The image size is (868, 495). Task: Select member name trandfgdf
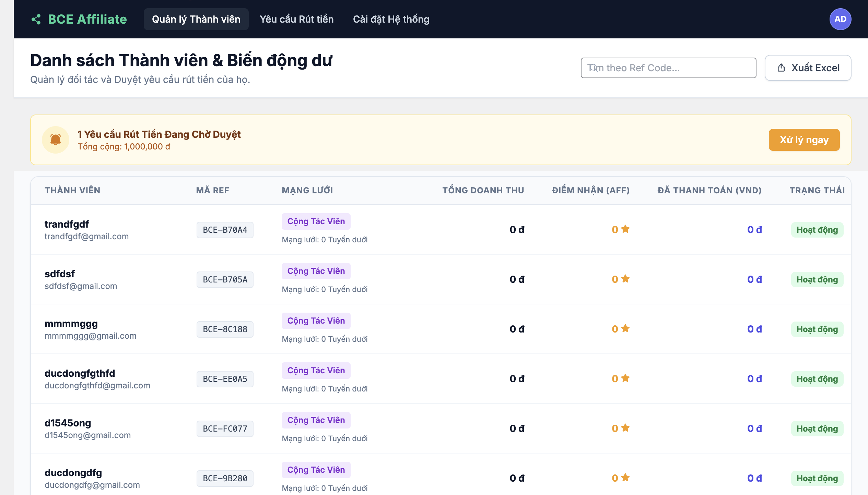click(67, 224)
